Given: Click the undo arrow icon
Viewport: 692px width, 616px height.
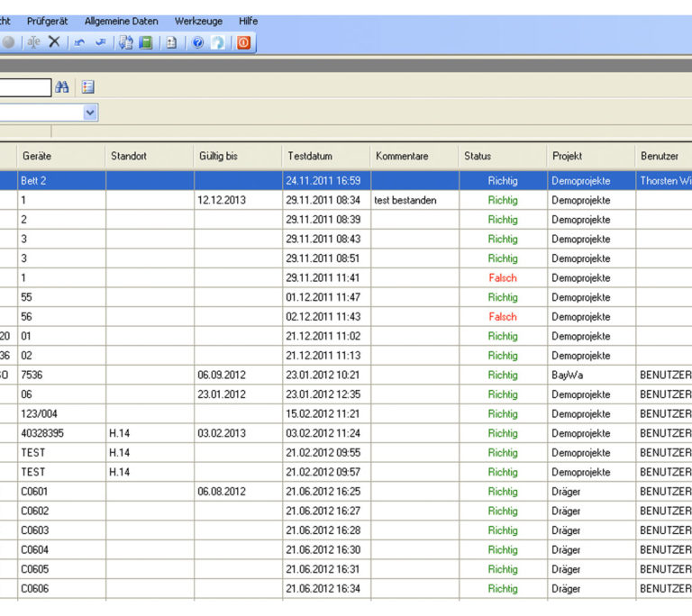Looking at the screenshot, I should (x=79, y=42).
